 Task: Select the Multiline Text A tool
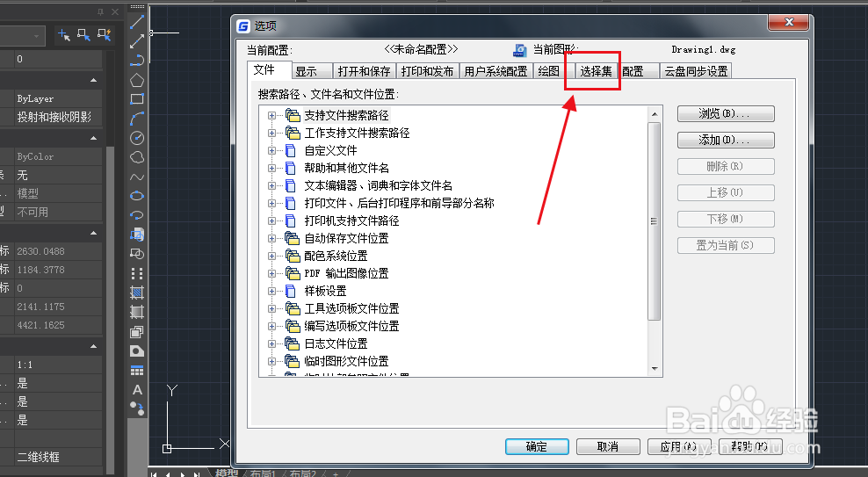(x=137, y=389)
